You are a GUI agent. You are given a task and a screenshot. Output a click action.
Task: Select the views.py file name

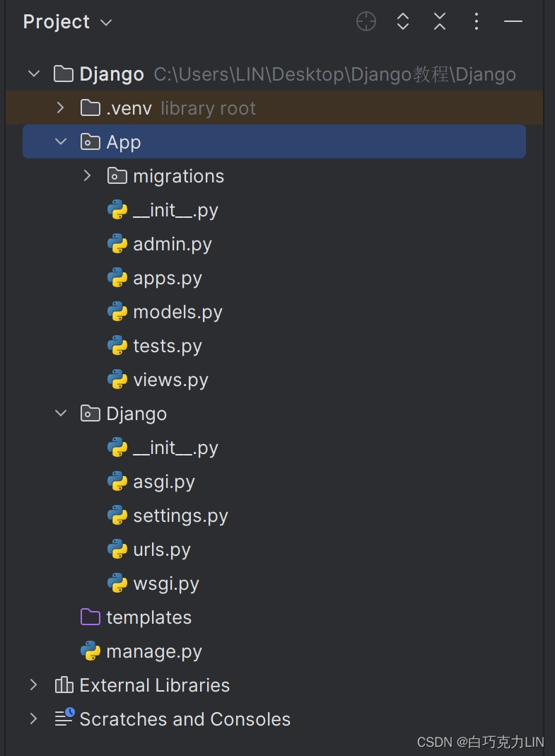click(x=170, y=380)
